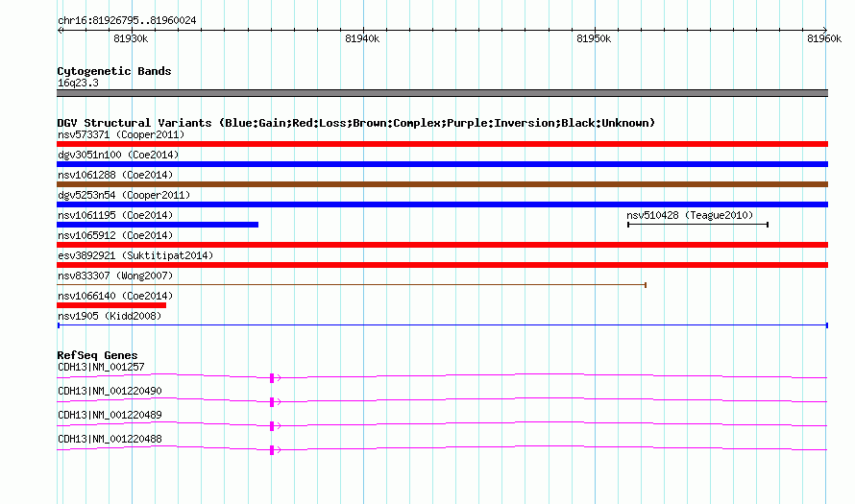Click the nsv1061195 (Coe2014) short blue bar

[158, 225]
